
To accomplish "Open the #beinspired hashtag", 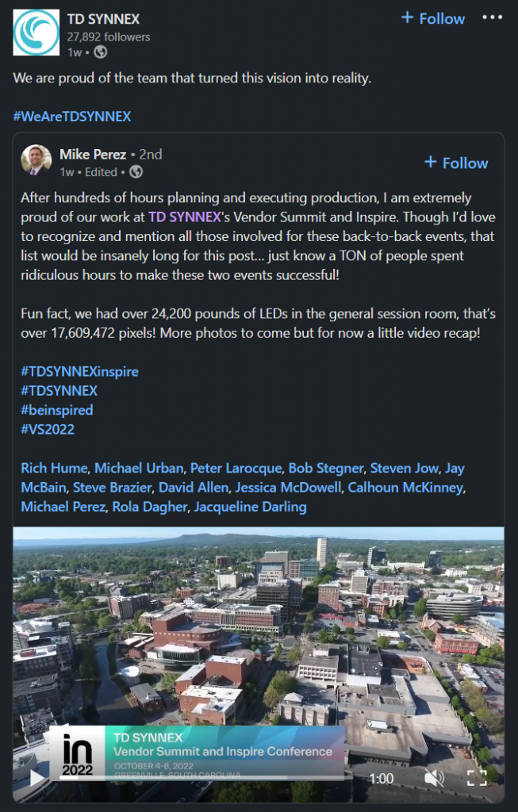I will point(57,410).
